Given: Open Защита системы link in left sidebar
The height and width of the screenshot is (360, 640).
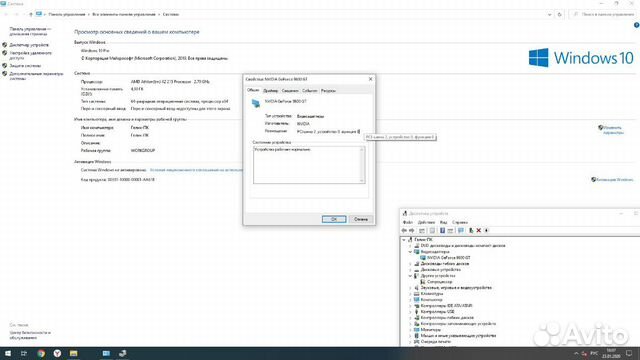Looking at the screenshot, I should (25, 66).
